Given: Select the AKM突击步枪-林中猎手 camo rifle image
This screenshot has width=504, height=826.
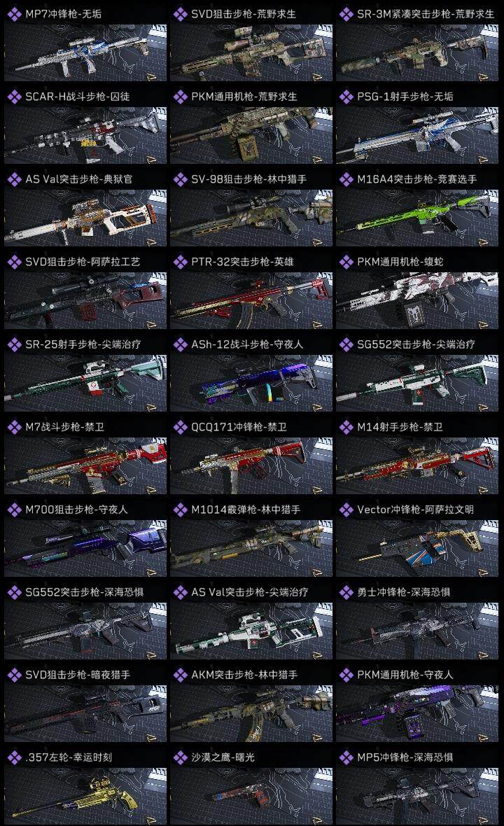Looking at the screenshot, I should 251,714.
